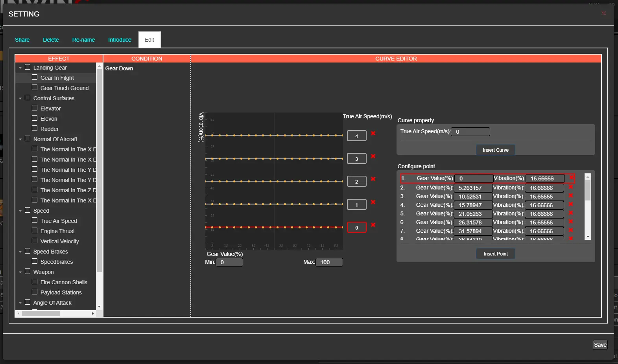Select curve 4 box
The height and width of the screenshot is (364, 618).
point(357,136)
